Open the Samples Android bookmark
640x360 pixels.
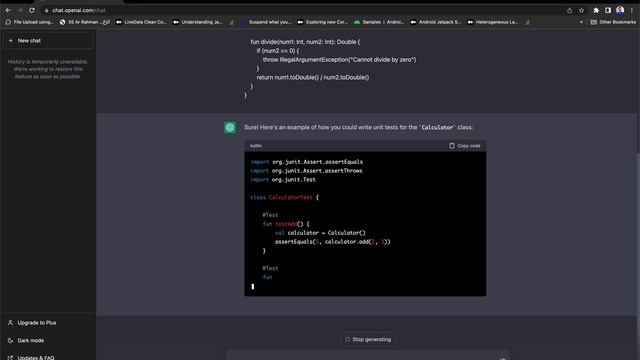[x=379, y=22]
